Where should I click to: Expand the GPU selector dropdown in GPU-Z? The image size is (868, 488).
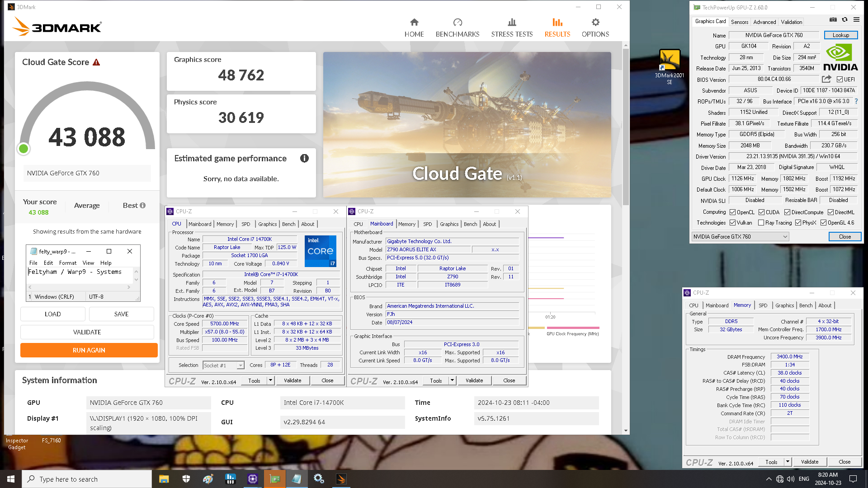pos(785,236)
